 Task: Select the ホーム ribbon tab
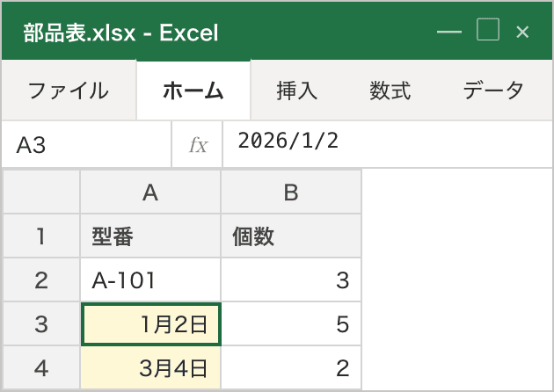193,91
